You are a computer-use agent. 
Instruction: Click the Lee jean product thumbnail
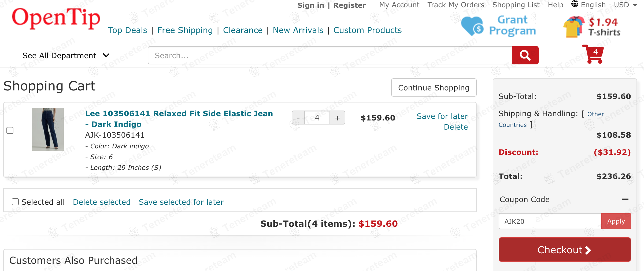48,129
